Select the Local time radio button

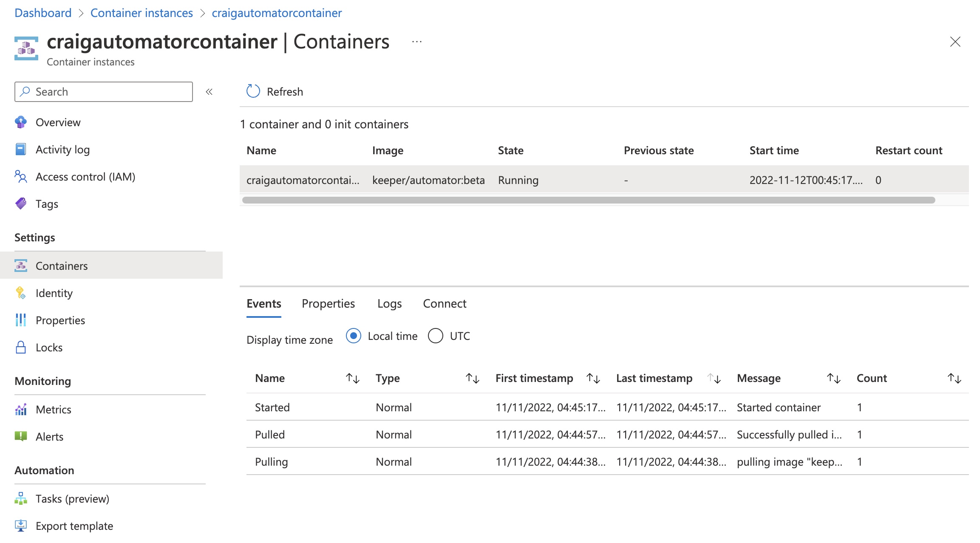click(x=354, y=336)
